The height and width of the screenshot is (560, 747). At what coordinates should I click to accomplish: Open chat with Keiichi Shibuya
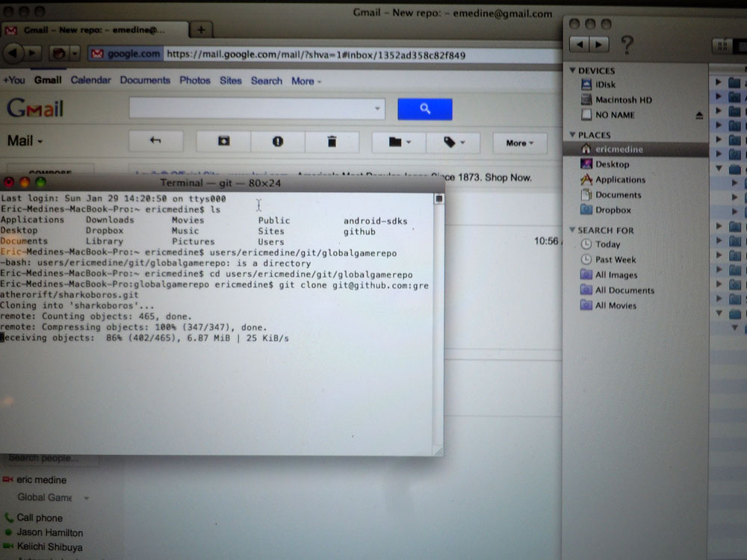click(49, 547)
